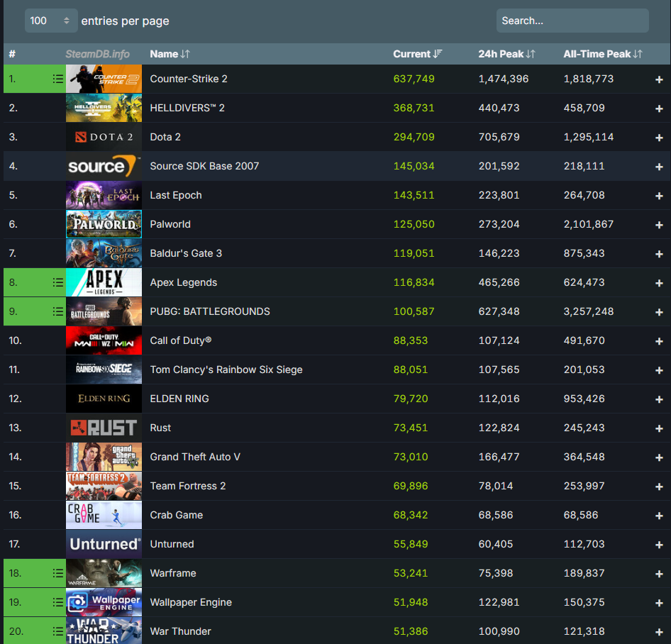This screenshot has height=644, width=671.
Task: Click inside the Search field
Action: pyautogui.click(x=572, y=21)
